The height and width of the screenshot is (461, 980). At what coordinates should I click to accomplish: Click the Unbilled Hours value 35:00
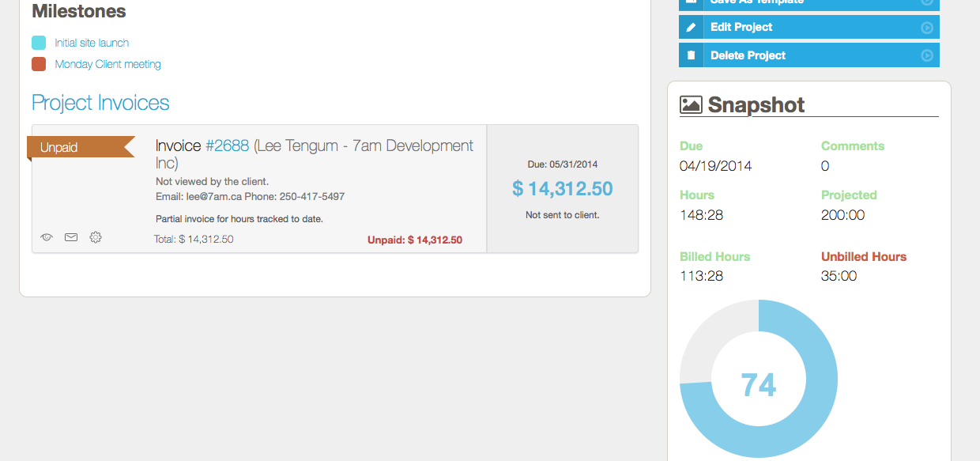tap(839, 276)
